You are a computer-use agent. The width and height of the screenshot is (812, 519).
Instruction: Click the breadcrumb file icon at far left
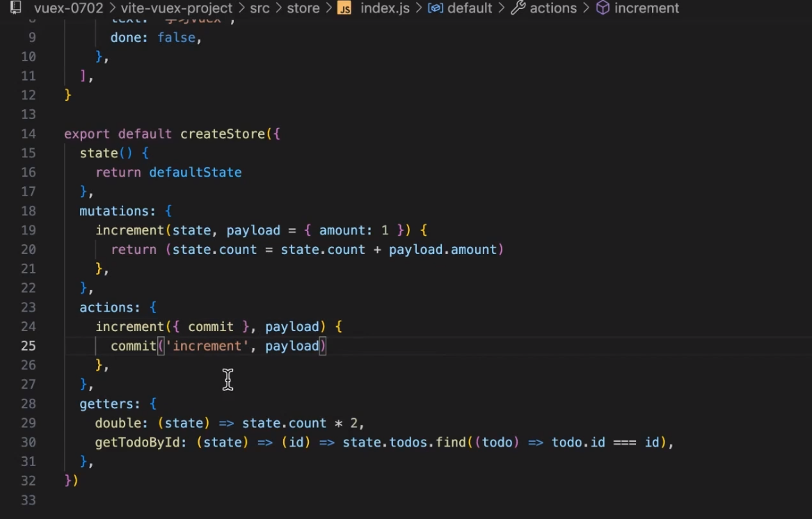(x=16, y=7)
